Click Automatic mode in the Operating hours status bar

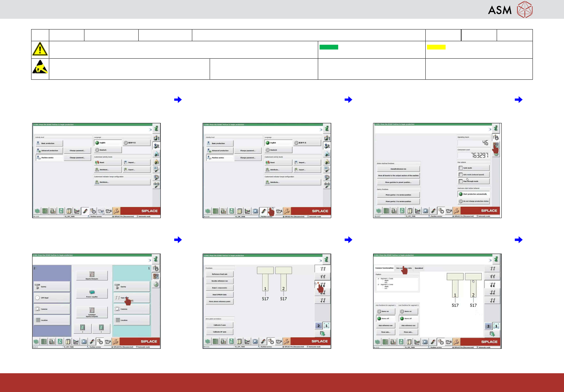pyautogui.click(x=484, y=216)
